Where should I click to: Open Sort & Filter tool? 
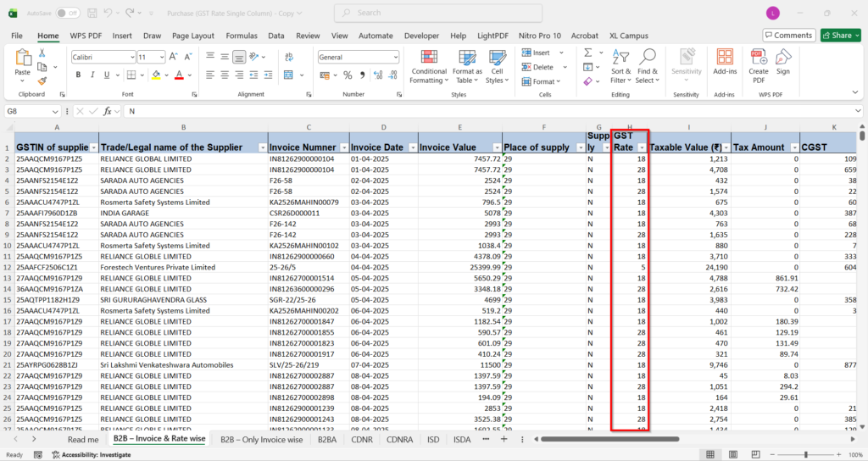620,67
